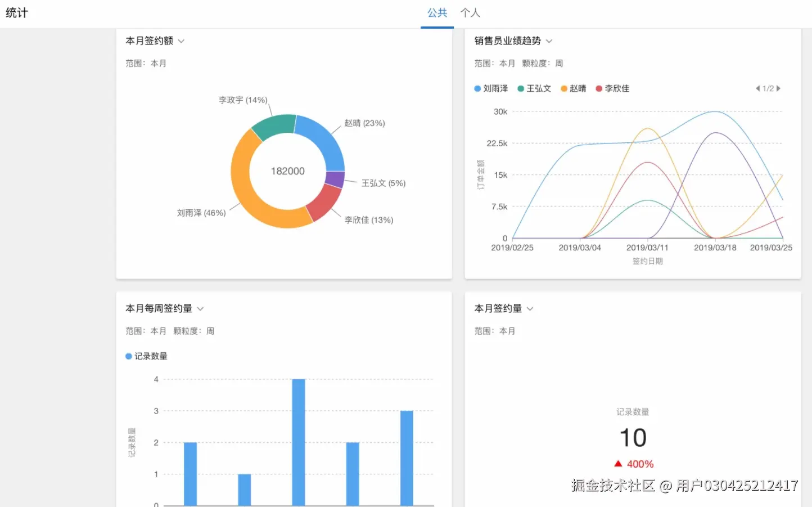
Task: Click the 统计 page title
Action: coord(16,13)
